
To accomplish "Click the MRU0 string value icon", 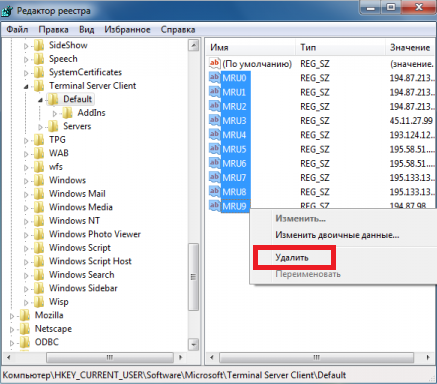I will coord(214,78).
